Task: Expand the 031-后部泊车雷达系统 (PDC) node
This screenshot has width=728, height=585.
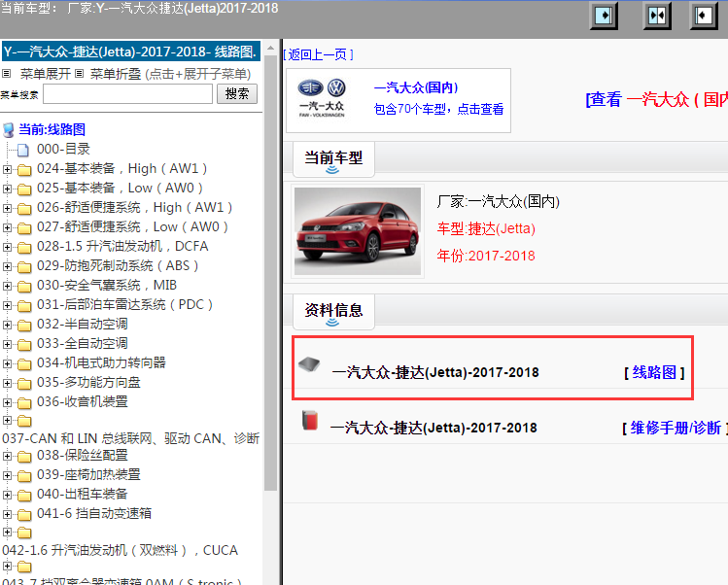Action: (x=7, y=305)
